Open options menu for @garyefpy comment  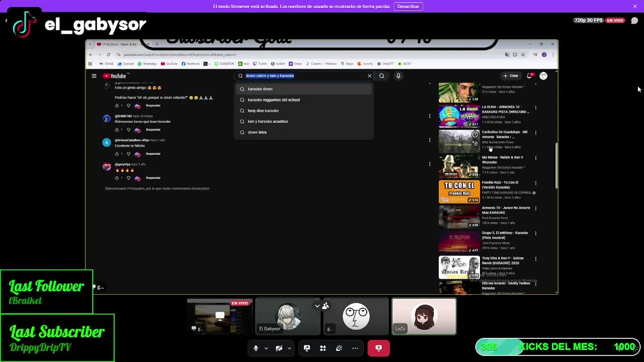(430, 164)
